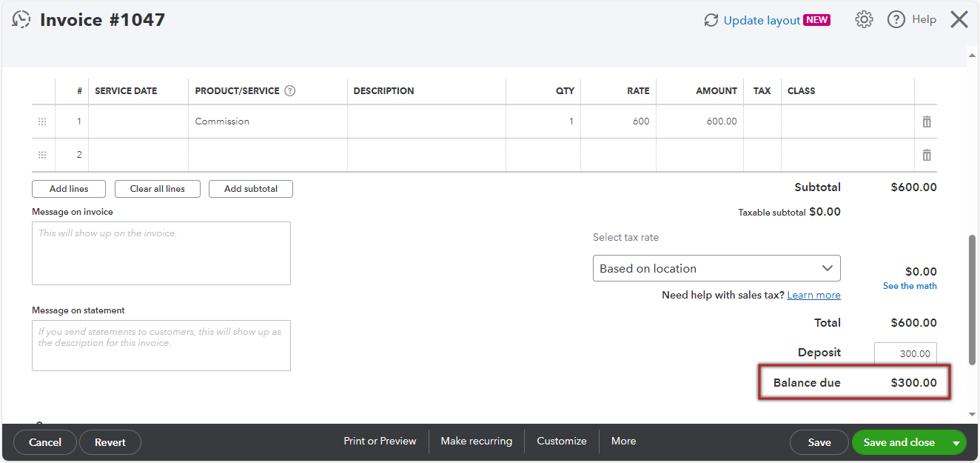The image size is (980, 463).
Task: Click the Deposit amount field
Action: (906, 354)
